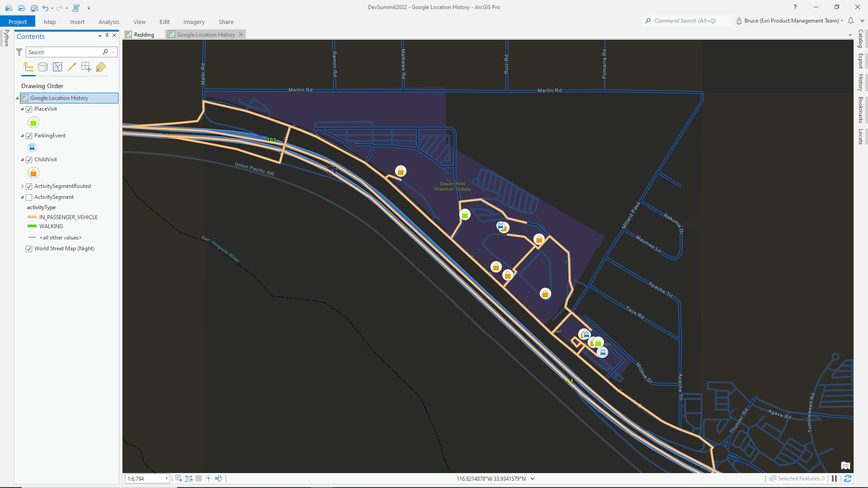Click List By Editing pencil icon
Screen dimensions: 868x488
[71, 67]
